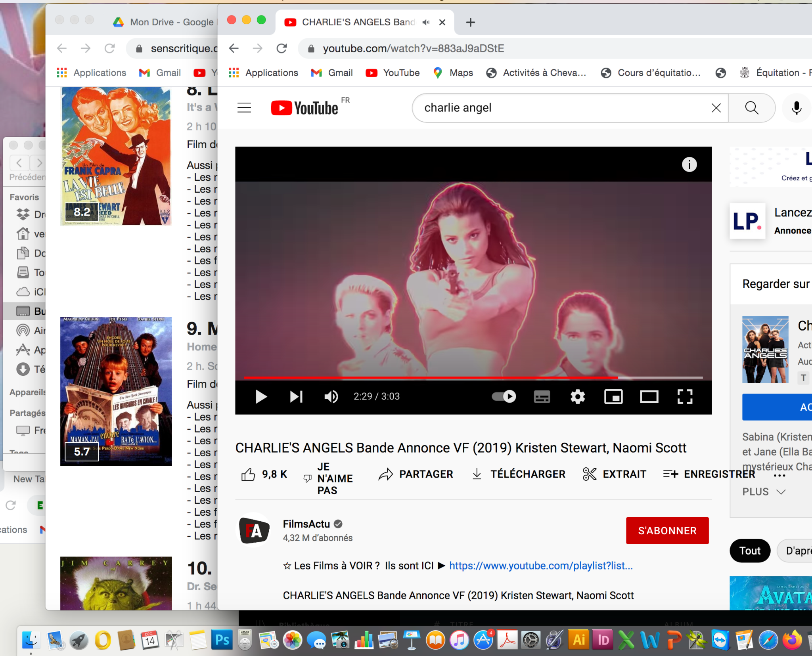
Task: Open Calendar in the dock
Action: 150,639
